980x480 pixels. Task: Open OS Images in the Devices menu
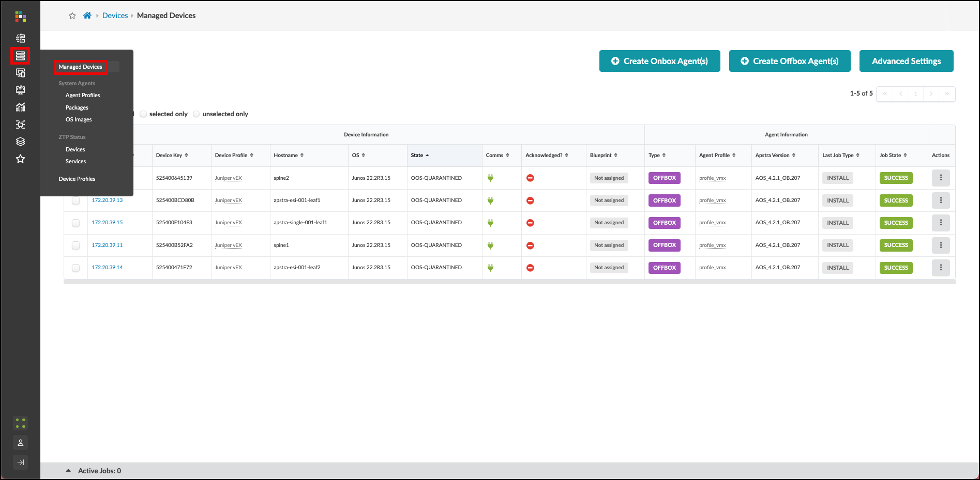point(79,120)
